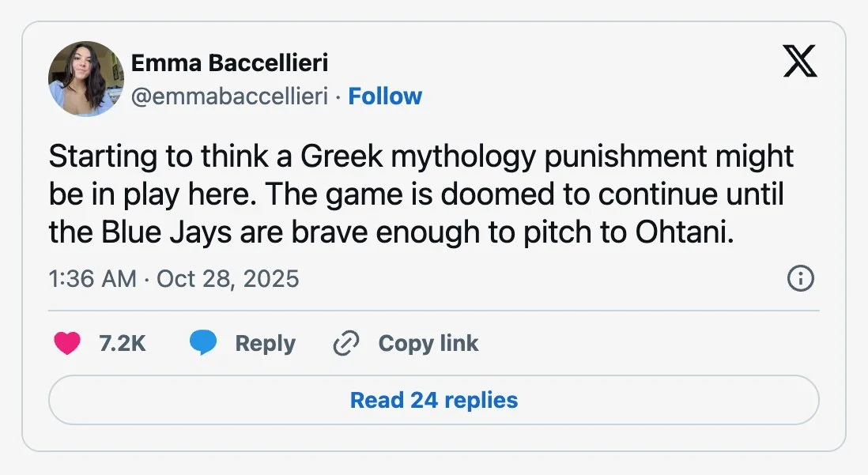Open Read 24 replies button
Image resolution: width=868 pixels, height=475 pixels.
click(434, 400)
